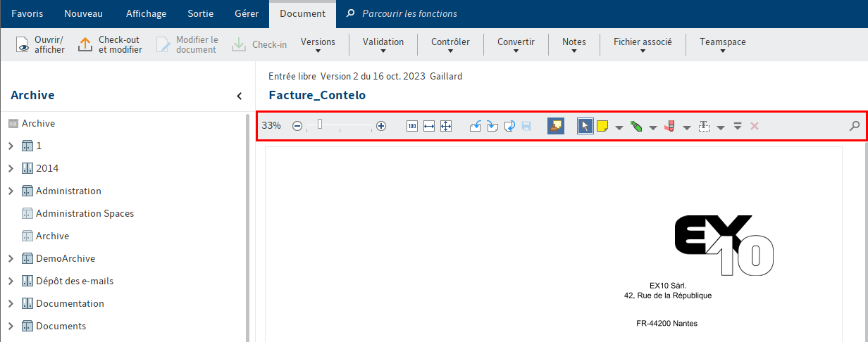The height and width of the screenshot is (342, 868).
Task: Open the Versions dropdown
Action: point(318,45)
